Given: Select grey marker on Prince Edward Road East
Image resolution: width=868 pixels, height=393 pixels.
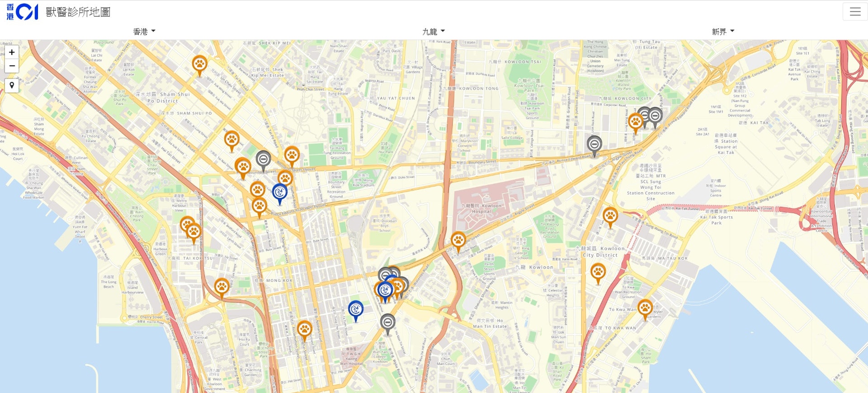Looking at the screenshot, I should coord(594,145).
